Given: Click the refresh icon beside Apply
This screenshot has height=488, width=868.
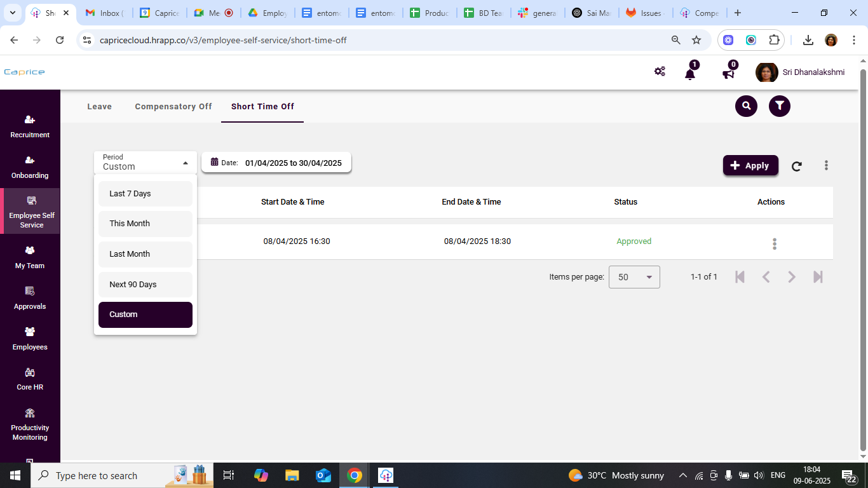Looking at the screenshot, I should click(796, 166).
